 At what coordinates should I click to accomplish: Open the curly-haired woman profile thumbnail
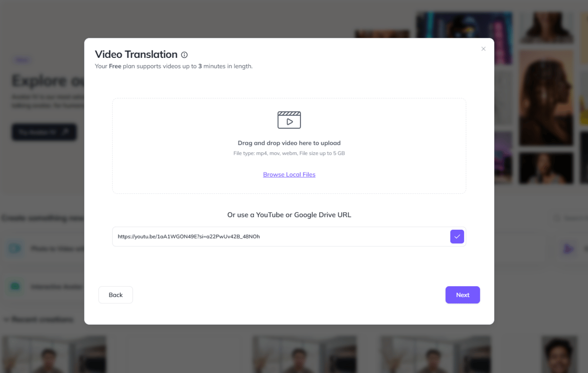tap(546, 97)
